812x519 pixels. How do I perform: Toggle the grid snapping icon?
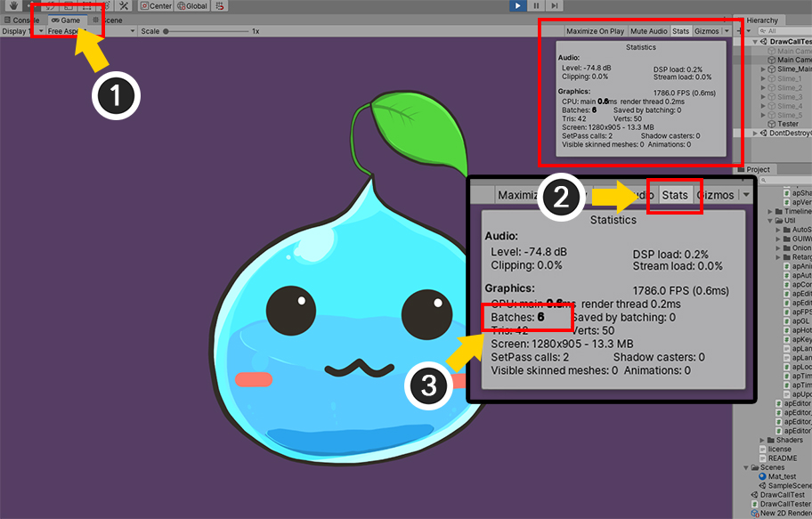click(220, 5)
